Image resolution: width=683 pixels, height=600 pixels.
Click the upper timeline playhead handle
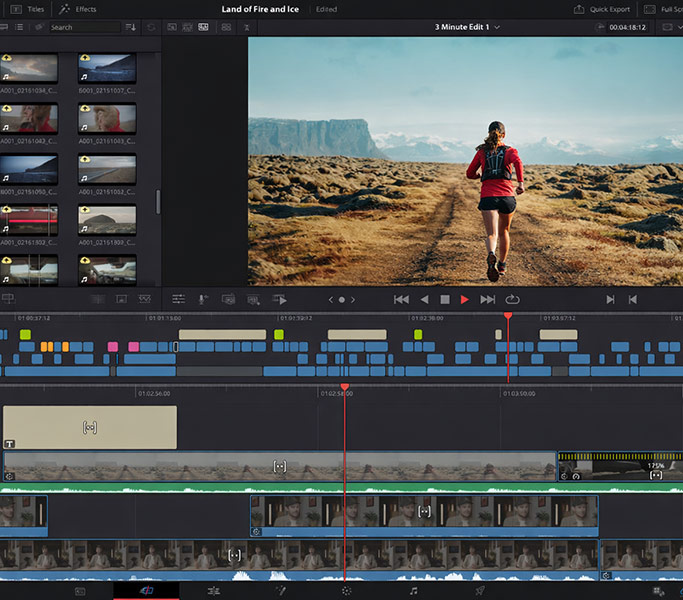click(x=508, y=315)
